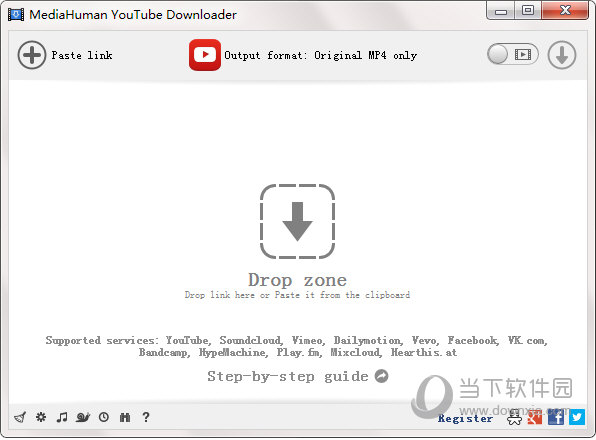Click the music note iTunes icon
Screen dimensions: 596x440
(62, 417)
